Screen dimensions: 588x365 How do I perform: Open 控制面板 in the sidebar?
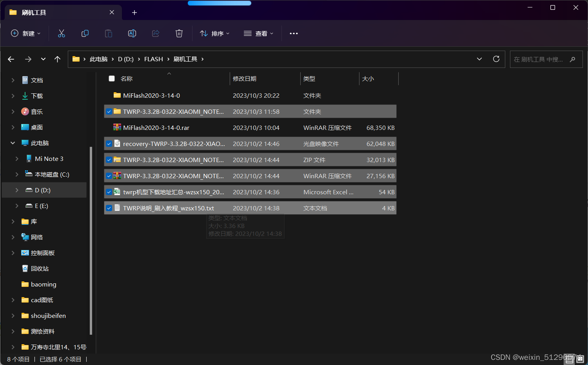(x=43, y=253)
